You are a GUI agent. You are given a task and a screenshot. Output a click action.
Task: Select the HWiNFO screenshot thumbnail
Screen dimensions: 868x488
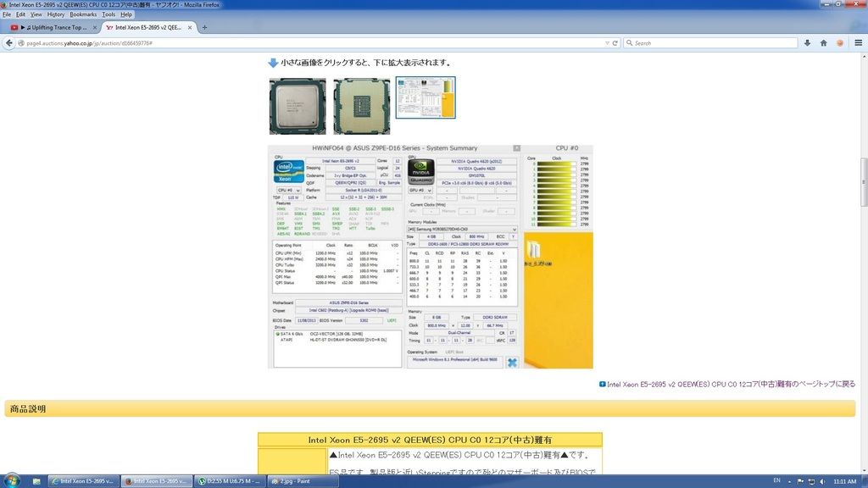click(426, 97)
